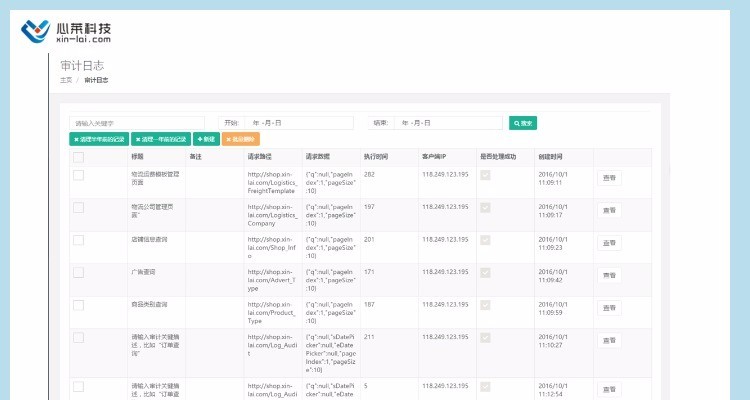Open the 结束 end date field

[448, 123]
